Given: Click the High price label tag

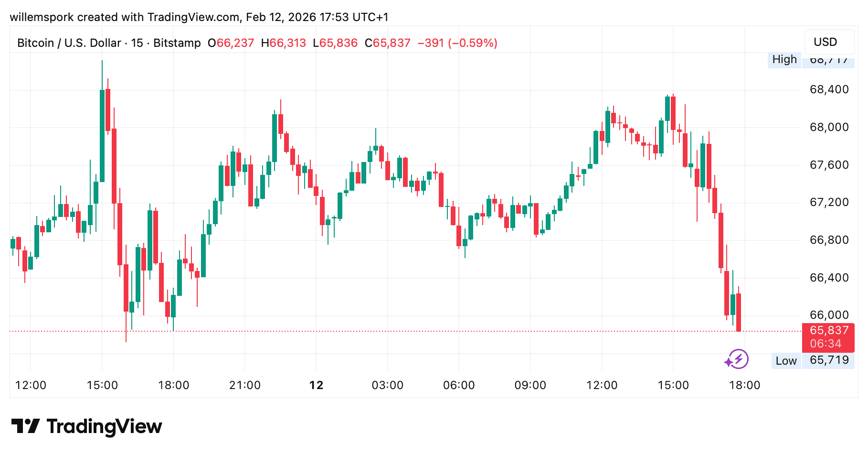Looking at the screenshot, I should tap(784, 60).
